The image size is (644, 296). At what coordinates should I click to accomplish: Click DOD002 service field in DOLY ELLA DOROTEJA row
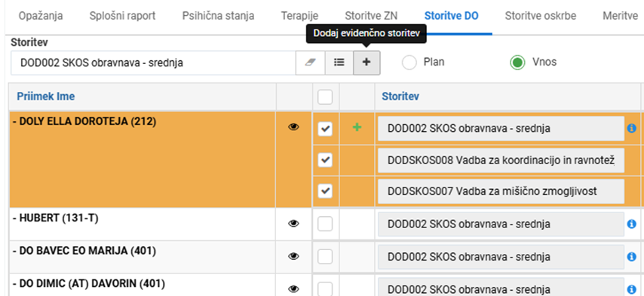pyautogui.click(x=501, y=128)
